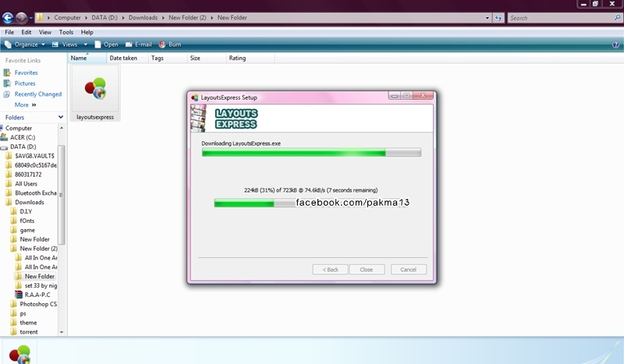Image resolution: width=624 pixels, height=364 pixels.
Task: Select the $AVG8.VAULT$ folder
Action: (34, 156)
